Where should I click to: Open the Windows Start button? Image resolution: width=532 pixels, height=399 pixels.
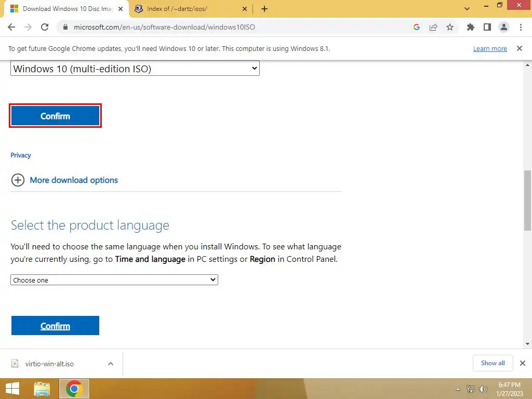(12, 389)
